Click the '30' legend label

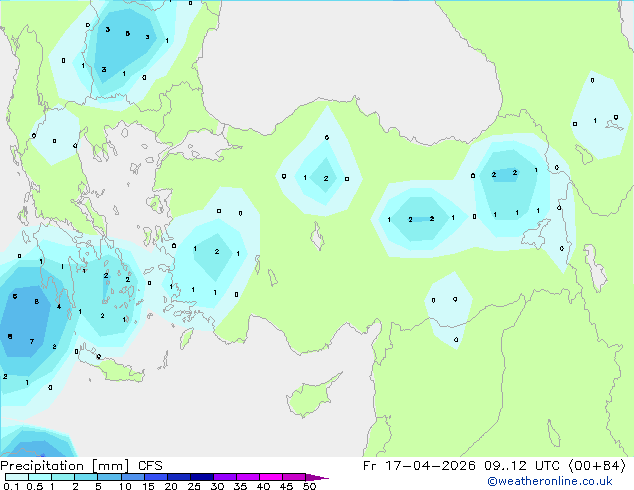click(218, 486)
